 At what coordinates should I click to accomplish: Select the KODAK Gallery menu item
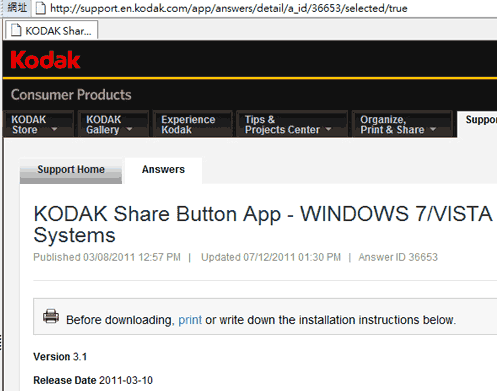point(113,124)
